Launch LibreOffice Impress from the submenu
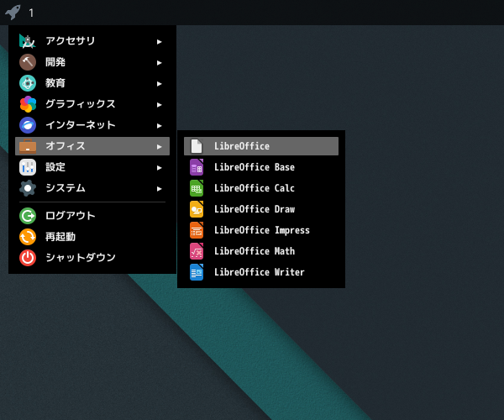 (x=261, y=230)
